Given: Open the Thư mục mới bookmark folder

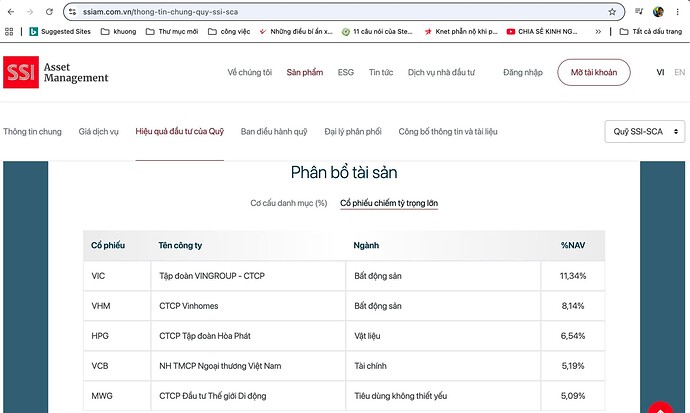Looking at the screenshot, I should point(172,32).
